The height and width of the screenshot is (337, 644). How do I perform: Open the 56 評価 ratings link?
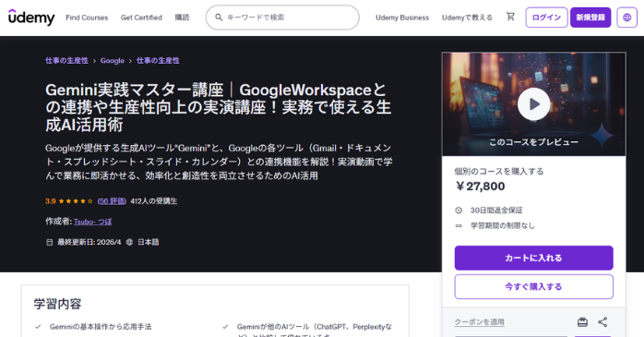pyautogui.click(x=112, y=201)
